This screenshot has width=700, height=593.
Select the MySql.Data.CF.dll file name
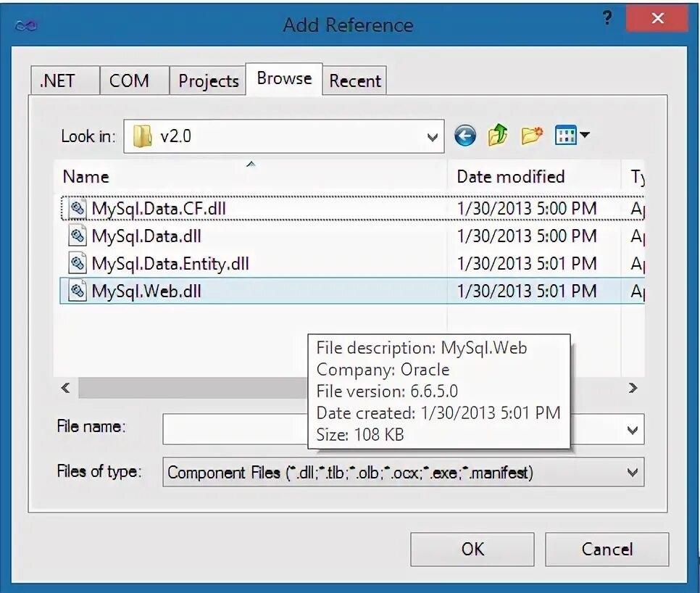point(159,209)
